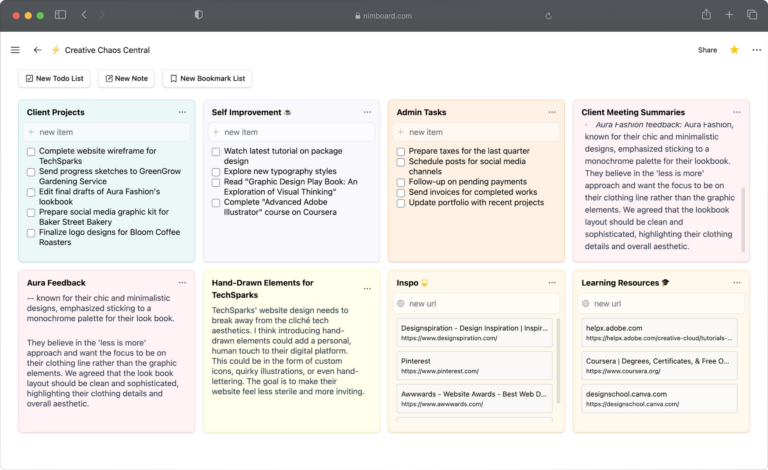This screenshot has height=470, width=768.
Task: Star the board as favorite
Action: point(734,50)
